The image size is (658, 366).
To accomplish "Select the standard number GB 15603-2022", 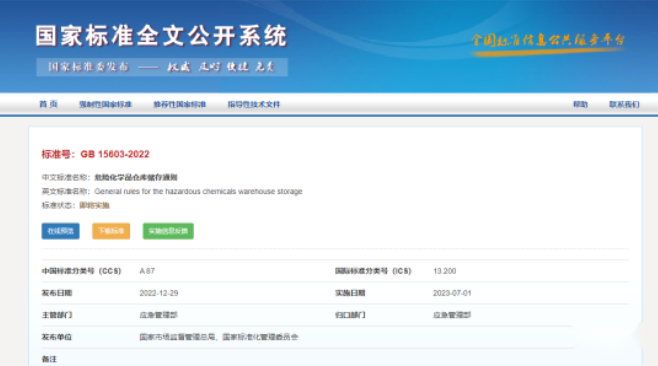I will [115, 154].
